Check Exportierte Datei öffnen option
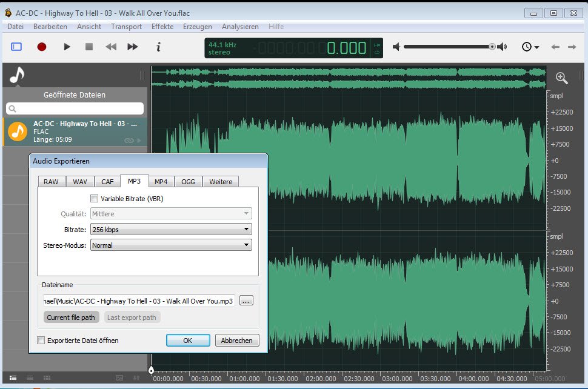The height and width of the screenshot is (389, 588). pos(41,341)
